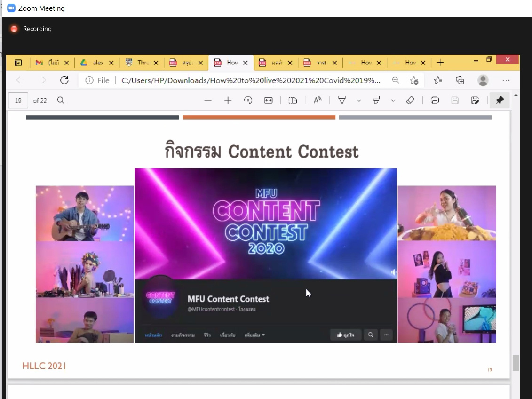Image resolution: width=532 pixels, height=399 pixels.
Task: Rotate the PDF page
Action: pyautogui.click(x=248, y=100)
